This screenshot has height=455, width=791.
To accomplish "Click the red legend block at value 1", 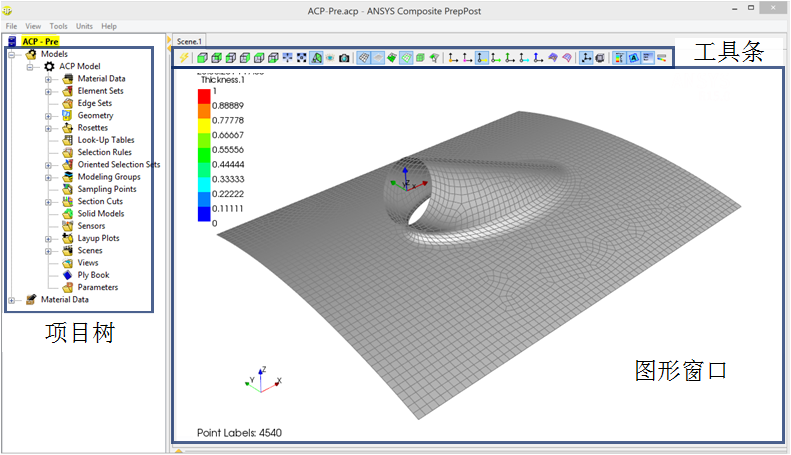I will [x=204, y=96].
